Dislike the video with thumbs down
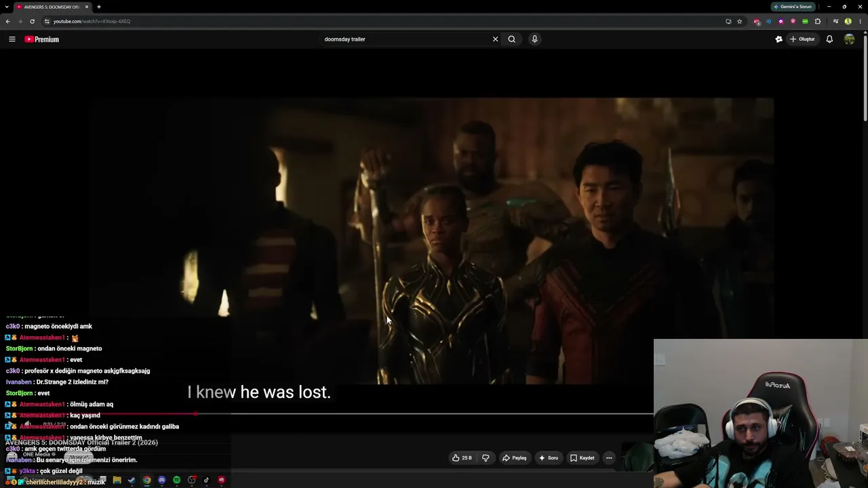Screen dimensions: 868x488 (486, 458)
